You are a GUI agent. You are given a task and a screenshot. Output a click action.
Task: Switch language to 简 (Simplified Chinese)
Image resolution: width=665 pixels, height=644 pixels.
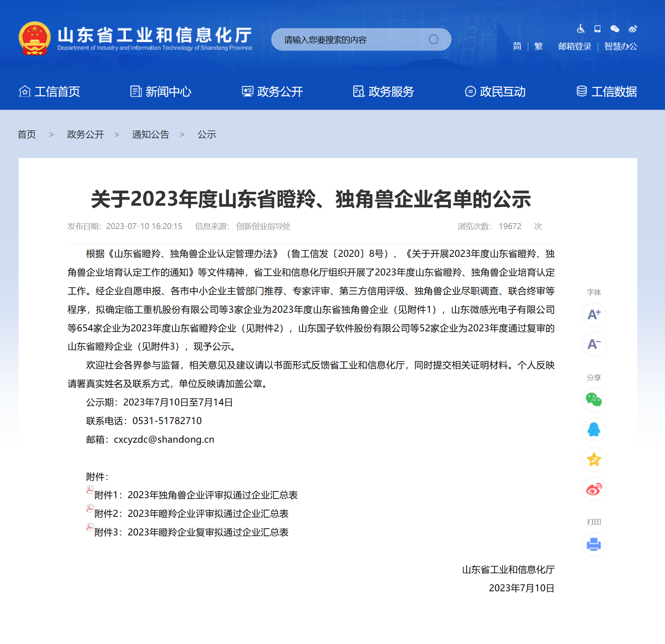coord(517,46)
